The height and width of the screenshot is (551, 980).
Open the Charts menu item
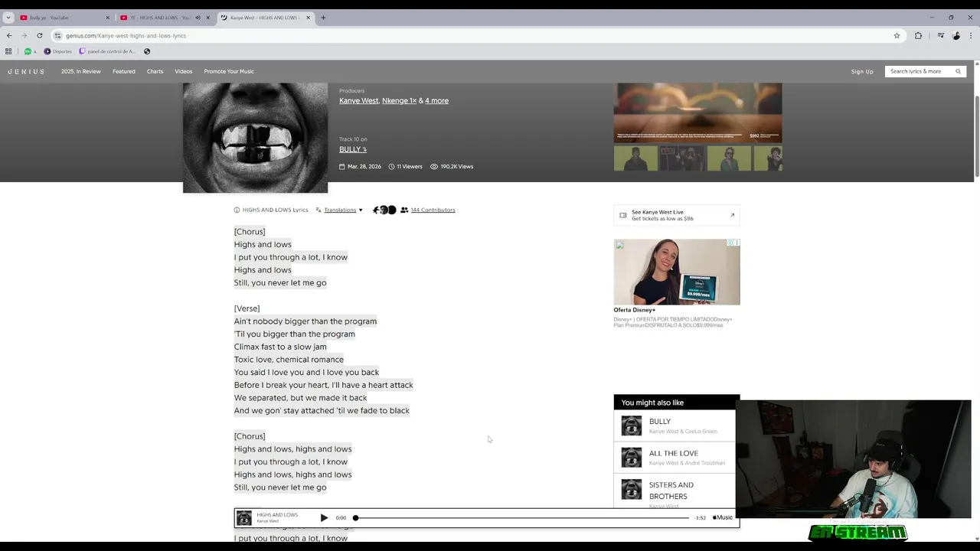(x=155, y=71)
